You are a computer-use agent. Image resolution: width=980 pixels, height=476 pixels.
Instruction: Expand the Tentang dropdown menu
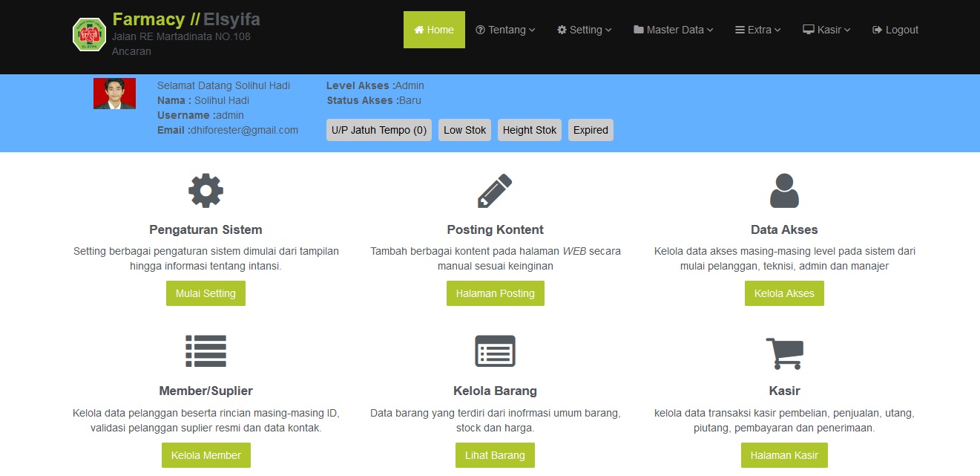coord(505,30)
